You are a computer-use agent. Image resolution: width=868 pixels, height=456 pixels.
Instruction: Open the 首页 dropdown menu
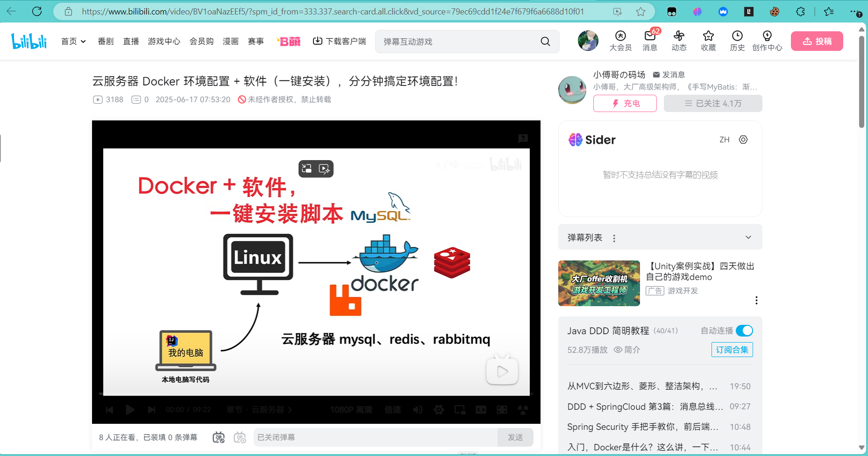pyautogui.click(x=73, y=42)
